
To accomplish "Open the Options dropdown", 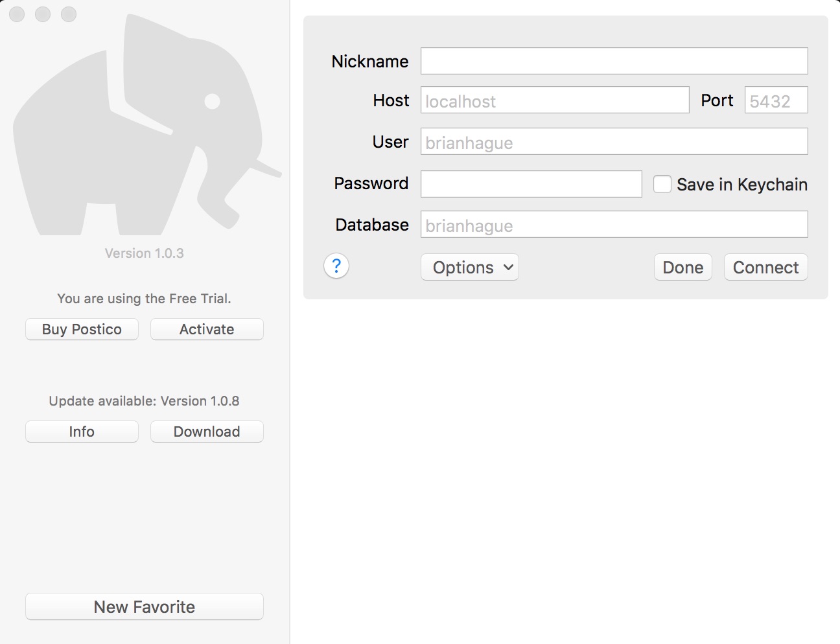I will (470, 267).
